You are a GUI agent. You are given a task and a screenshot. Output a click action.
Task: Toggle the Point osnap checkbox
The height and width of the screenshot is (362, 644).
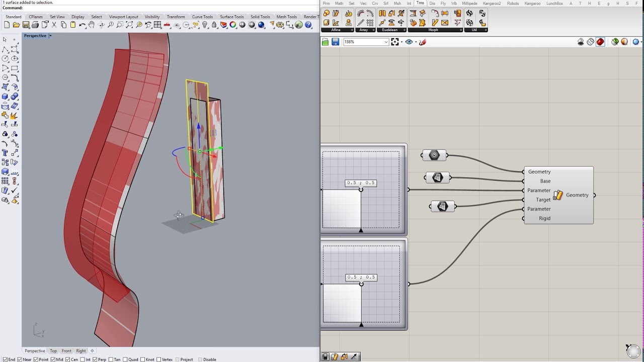coord(36,359)
